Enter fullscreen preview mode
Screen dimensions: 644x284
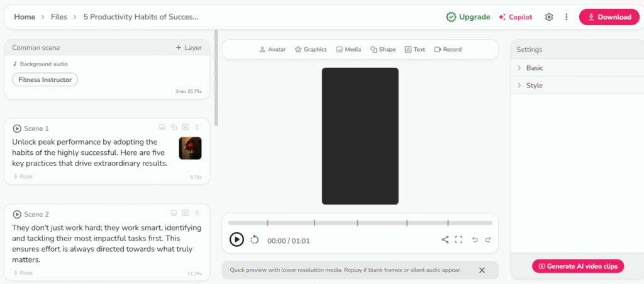[458, 240]
